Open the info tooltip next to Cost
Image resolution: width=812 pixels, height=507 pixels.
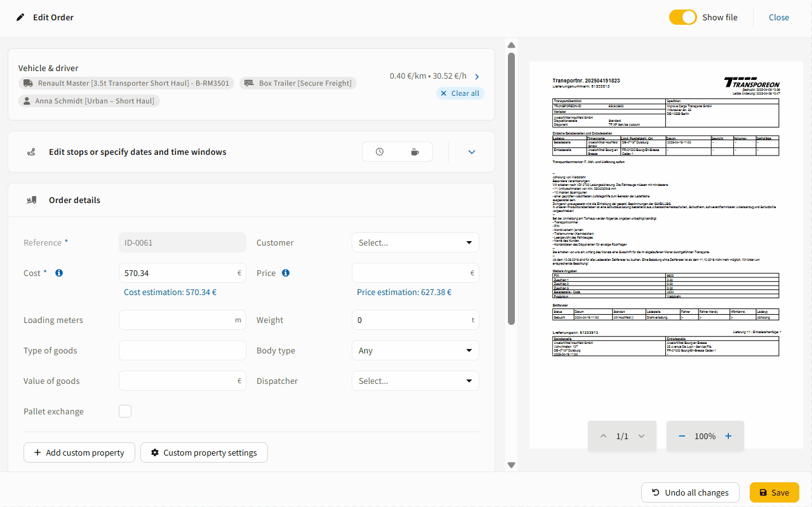[58, 273]
